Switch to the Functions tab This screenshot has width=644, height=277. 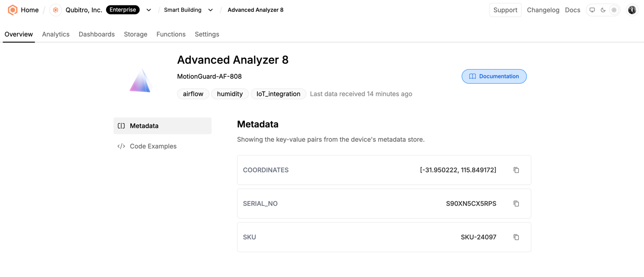point(171,34)
